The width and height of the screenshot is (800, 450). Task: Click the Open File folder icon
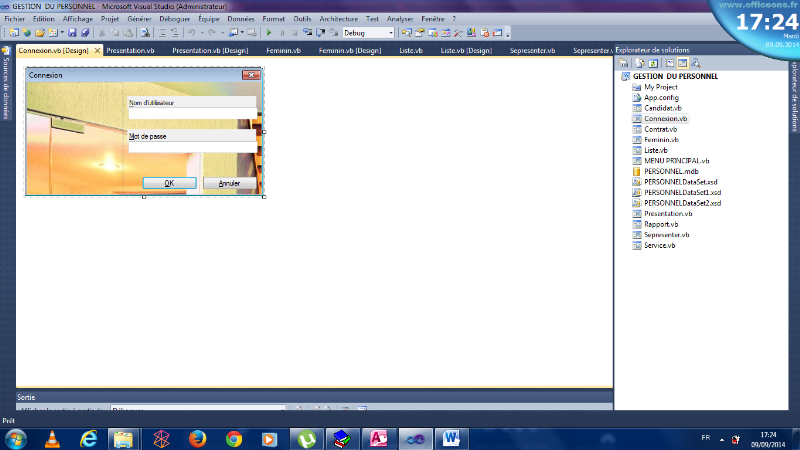click(40, 33)
